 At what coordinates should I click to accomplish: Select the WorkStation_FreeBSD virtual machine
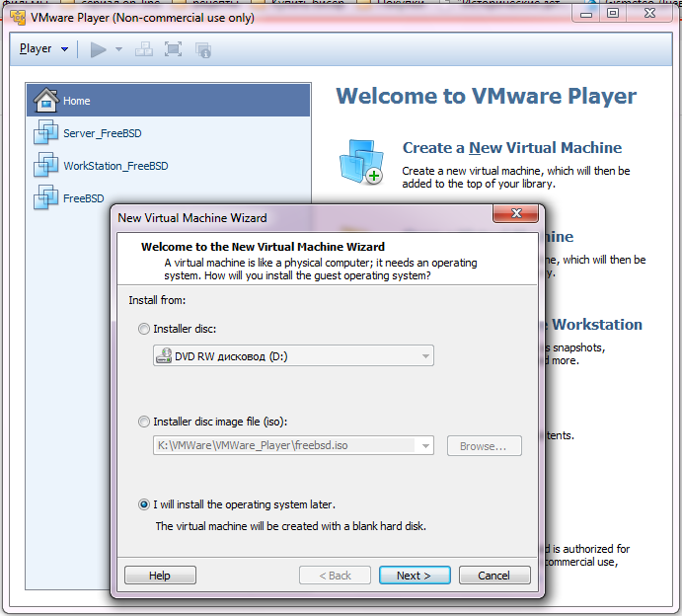[169, 166]
